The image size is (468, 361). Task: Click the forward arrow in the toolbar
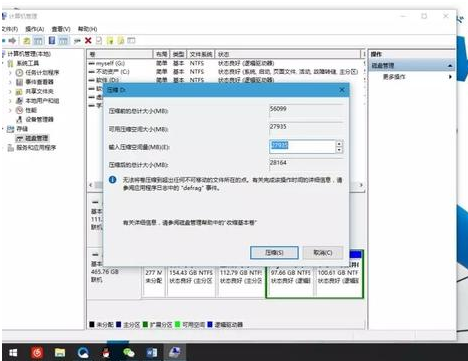coord(12,41)
